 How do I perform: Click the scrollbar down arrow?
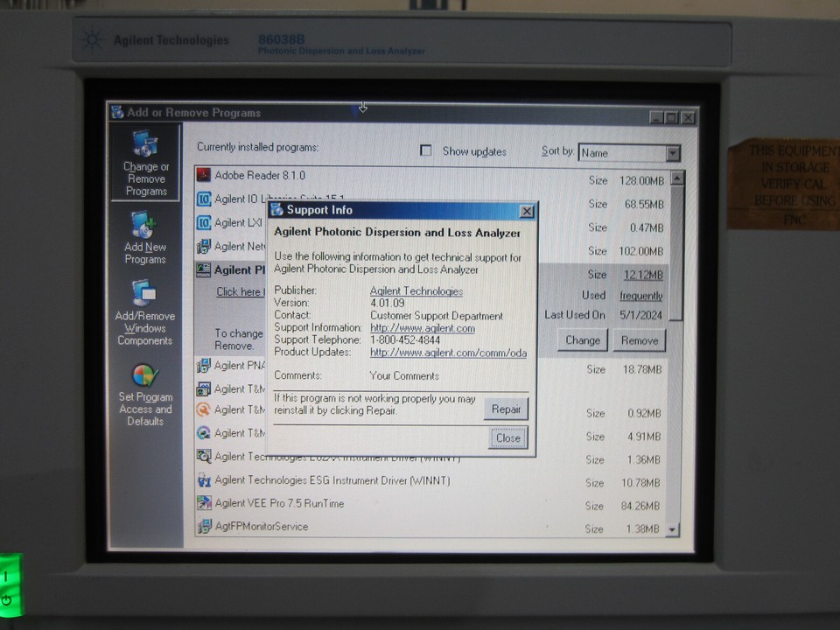pos(673,528)
